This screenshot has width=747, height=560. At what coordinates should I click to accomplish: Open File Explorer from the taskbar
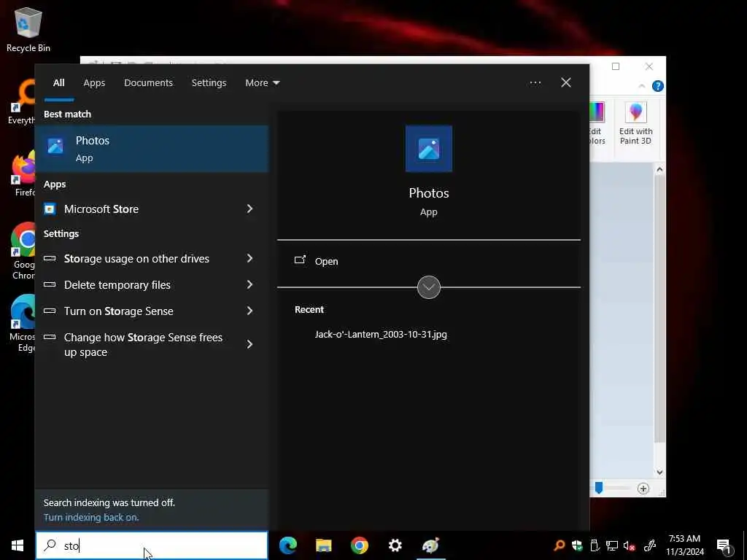(323, 545)
